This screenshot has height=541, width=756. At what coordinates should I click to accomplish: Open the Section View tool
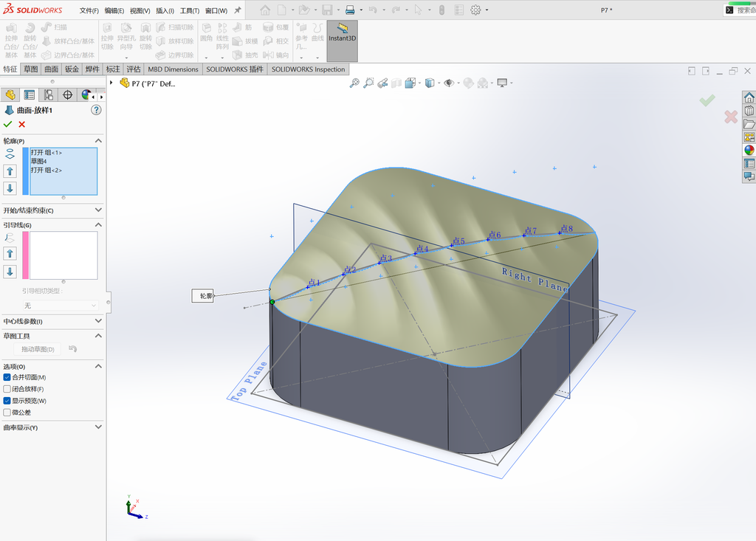click(396, 83)
